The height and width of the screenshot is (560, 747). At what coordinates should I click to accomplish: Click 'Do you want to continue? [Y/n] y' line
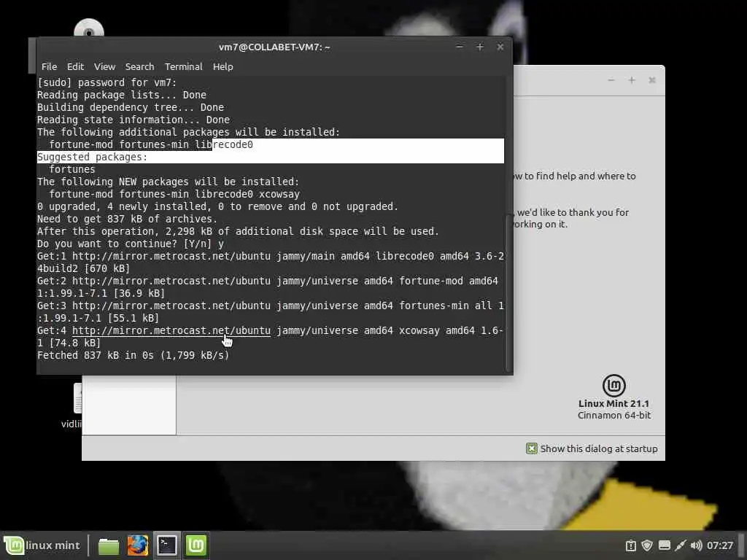131,244
